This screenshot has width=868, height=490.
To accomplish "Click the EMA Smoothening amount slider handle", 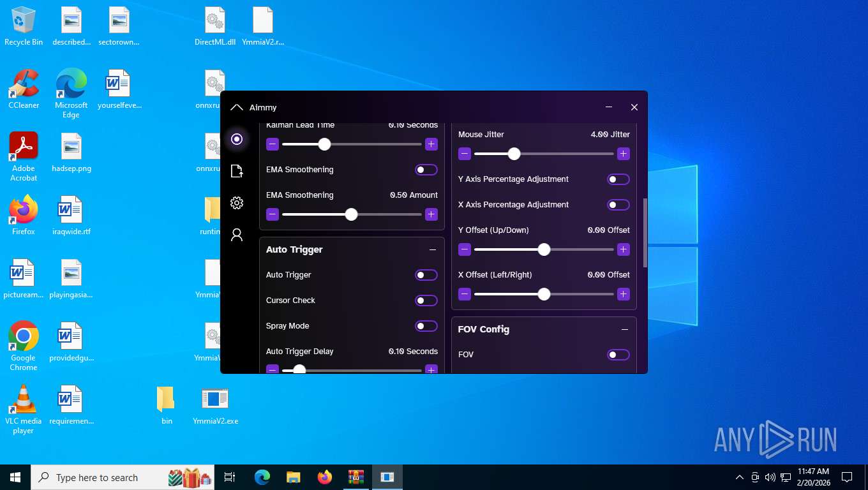I will (x=351, y=214).
